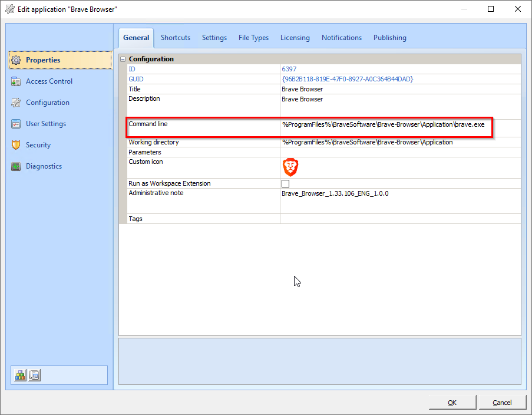Image resolution: width=532 pixels, height=415 pixels.
Task: Click the User Settings sidebar icon
Action: point(16,124)
